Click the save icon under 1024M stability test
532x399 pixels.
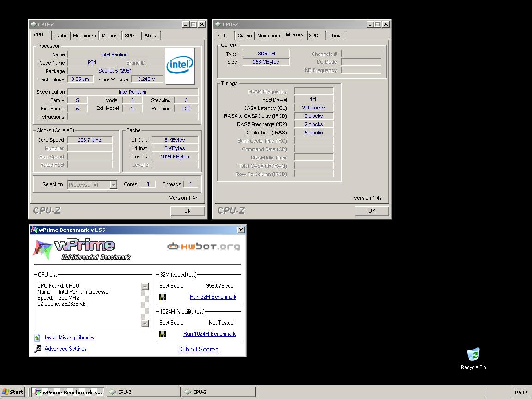pyautogui.click(x=163, y=334)
